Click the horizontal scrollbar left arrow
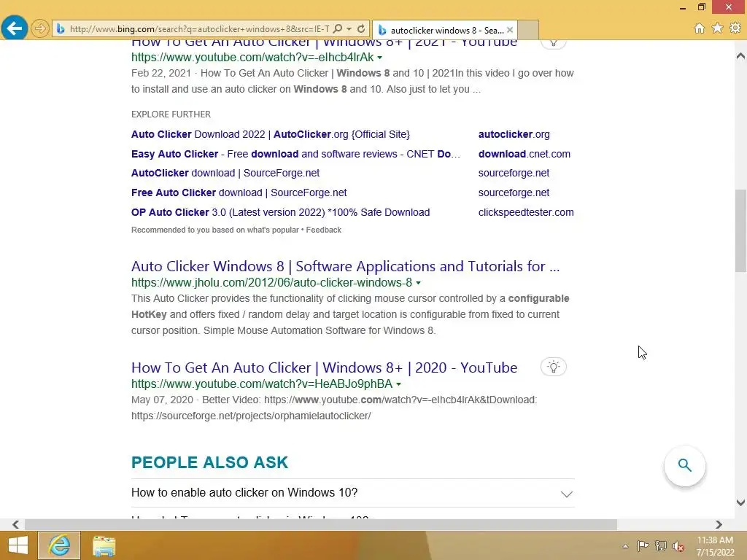 16,524
